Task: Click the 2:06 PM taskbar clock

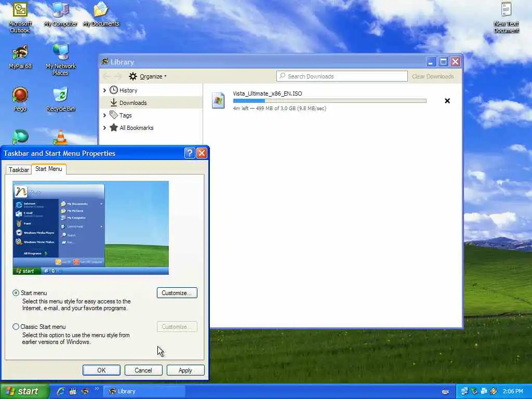Action: (513, 391)
